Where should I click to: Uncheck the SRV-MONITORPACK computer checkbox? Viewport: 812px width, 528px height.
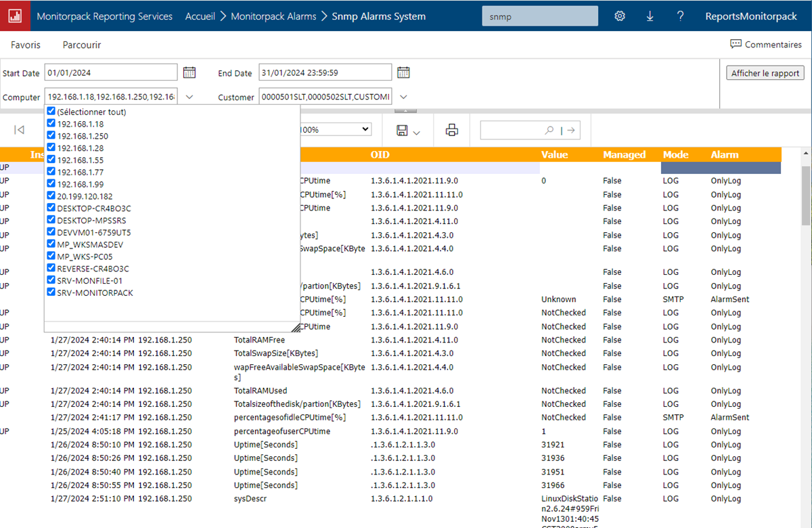(51, 292)
